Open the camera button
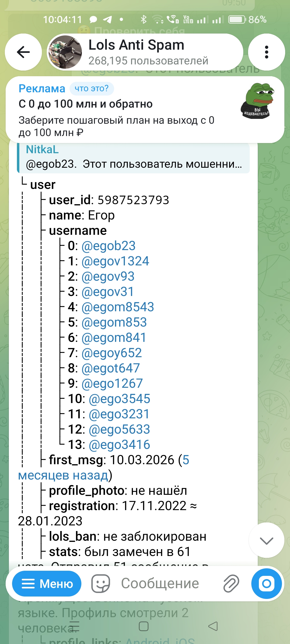290x644 pixels. tap(267, 584)
